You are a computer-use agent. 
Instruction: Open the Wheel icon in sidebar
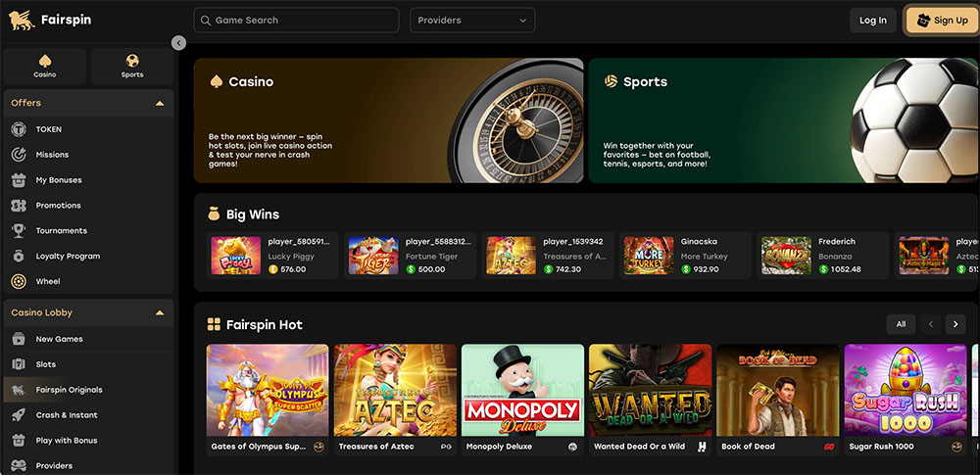point(18,282)
